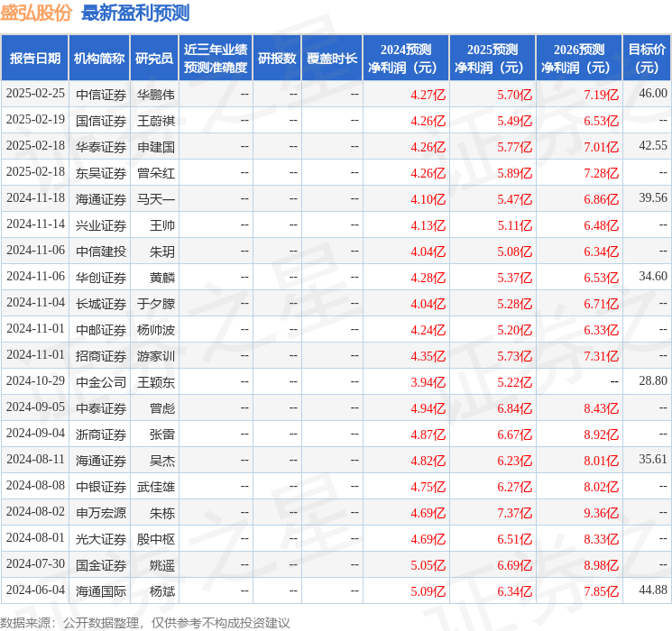The height and width of the screenshot is (631, 672).
Task: Click the 报告日期 column header
Action: pyautogui.click(x=34, y=59)
